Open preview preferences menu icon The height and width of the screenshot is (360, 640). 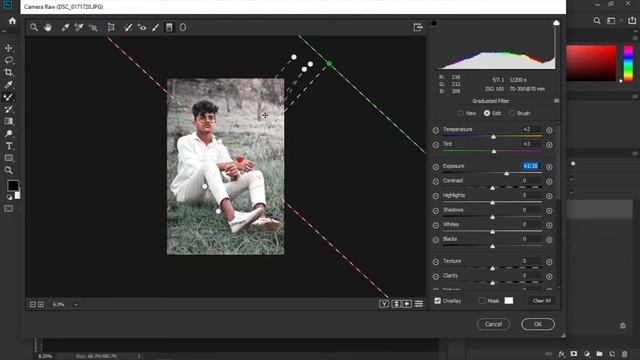tap(419, 304)
